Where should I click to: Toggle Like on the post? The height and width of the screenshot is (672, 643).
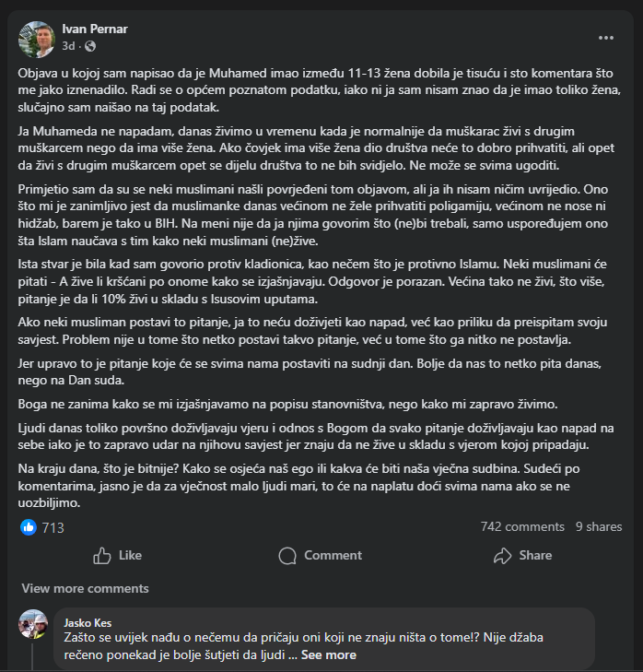(x=118, y=555)
